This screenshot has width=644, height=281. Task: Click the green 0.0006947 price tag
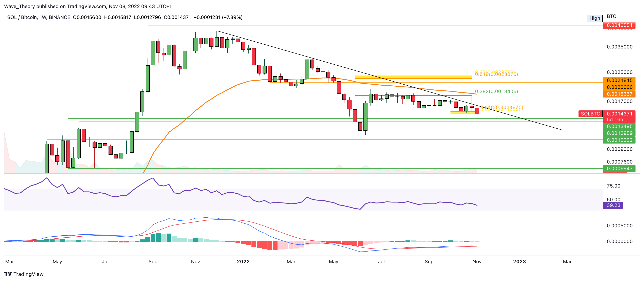(619, 169)
